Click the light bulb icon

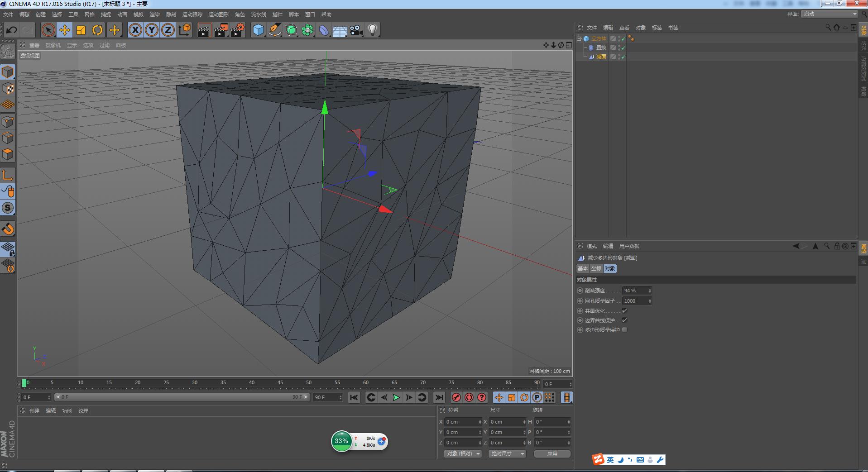[x=372, y=30]
